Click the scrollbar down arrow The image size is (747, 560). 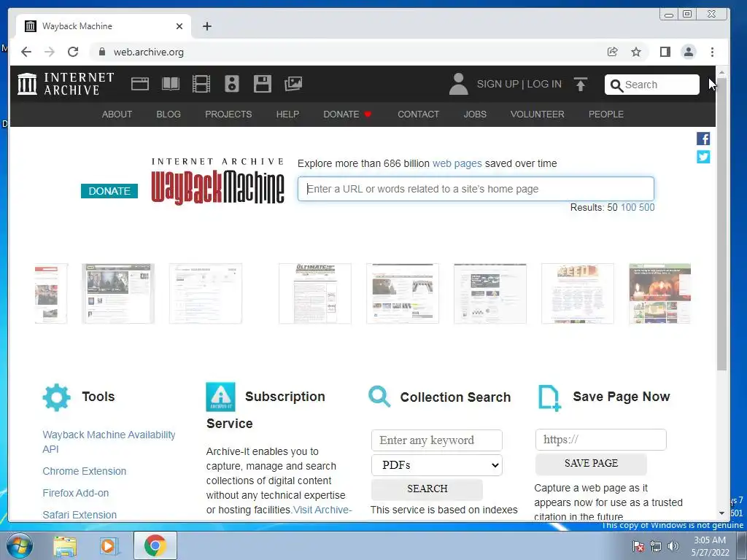(721, 513)
